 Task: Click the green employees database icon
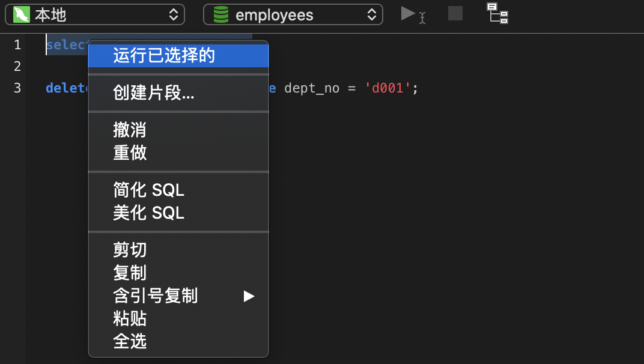221,15
